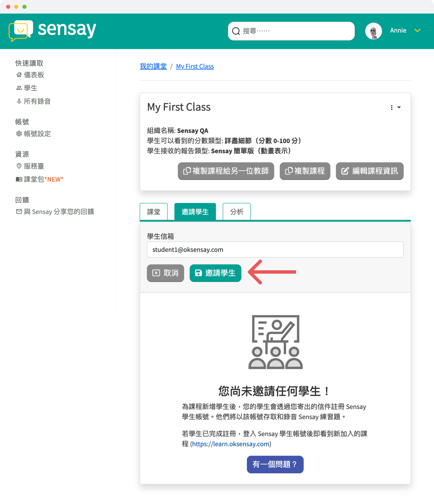Click the microphone icon beside 所有錄音

(19, 101)
